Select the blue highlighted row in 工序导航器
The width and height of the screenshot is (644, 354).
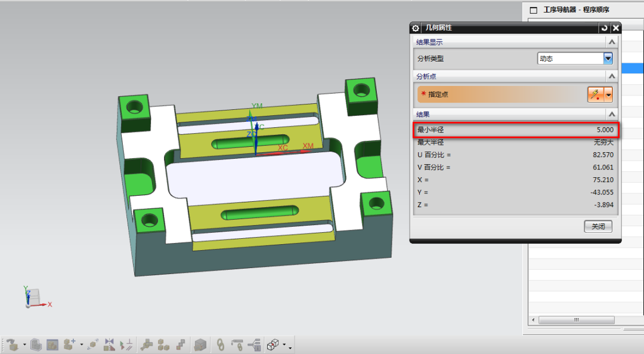tap(631, 69)
